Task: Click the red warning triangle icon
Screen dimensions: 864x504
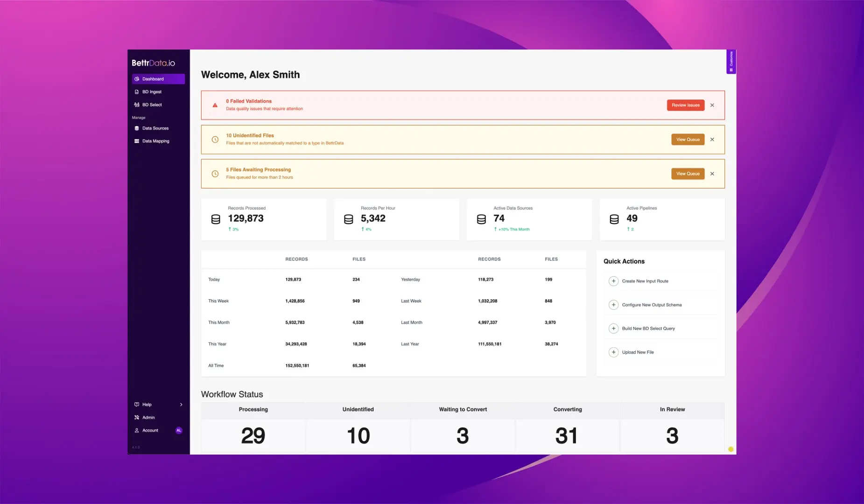Action: [x=215, y=105]
